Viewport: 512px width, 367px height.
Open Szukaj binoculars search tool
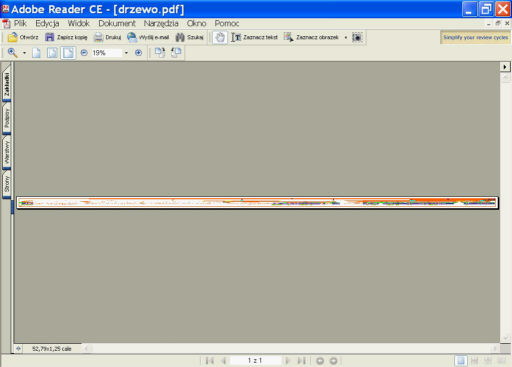180,37
